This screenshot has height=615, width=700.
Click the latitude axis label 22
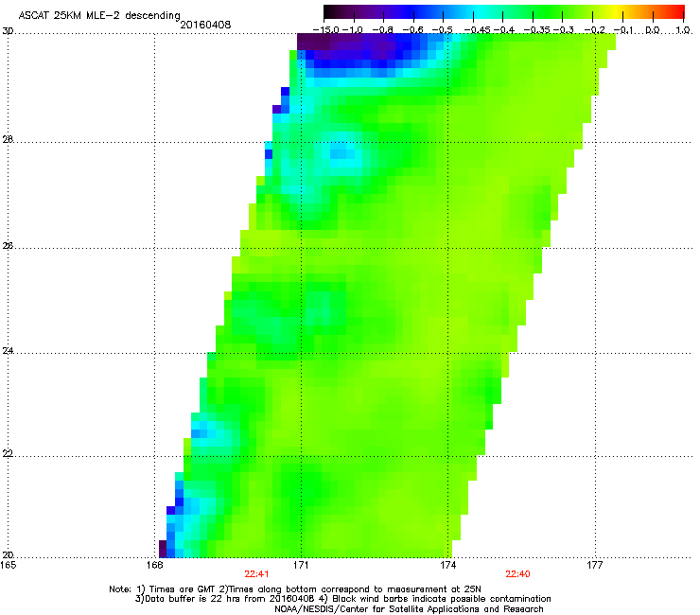click(x=8, y=454)
